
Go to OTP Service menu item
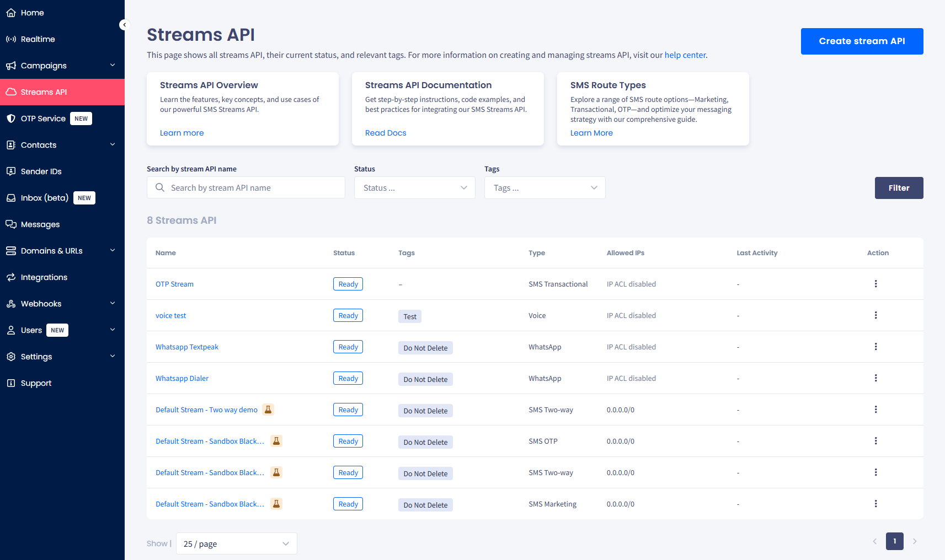[62, 119]
